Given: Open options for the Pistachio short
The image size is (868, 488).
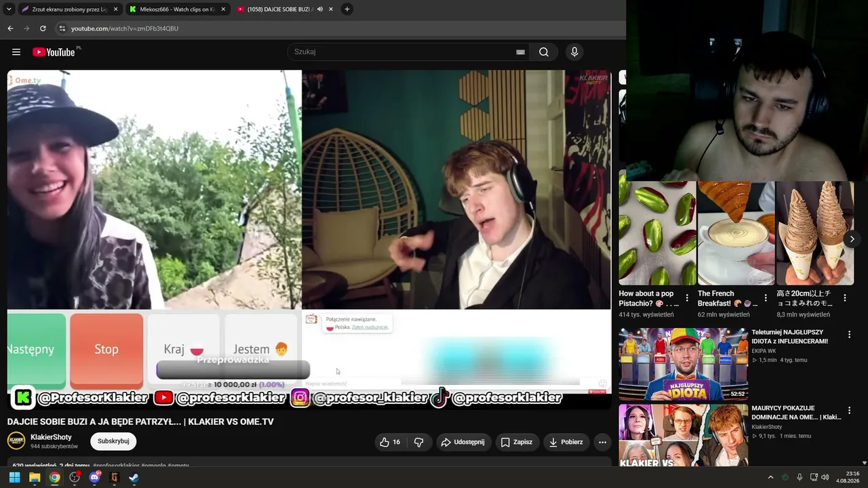Looking at the screenshot, I should tap(687, 298).
